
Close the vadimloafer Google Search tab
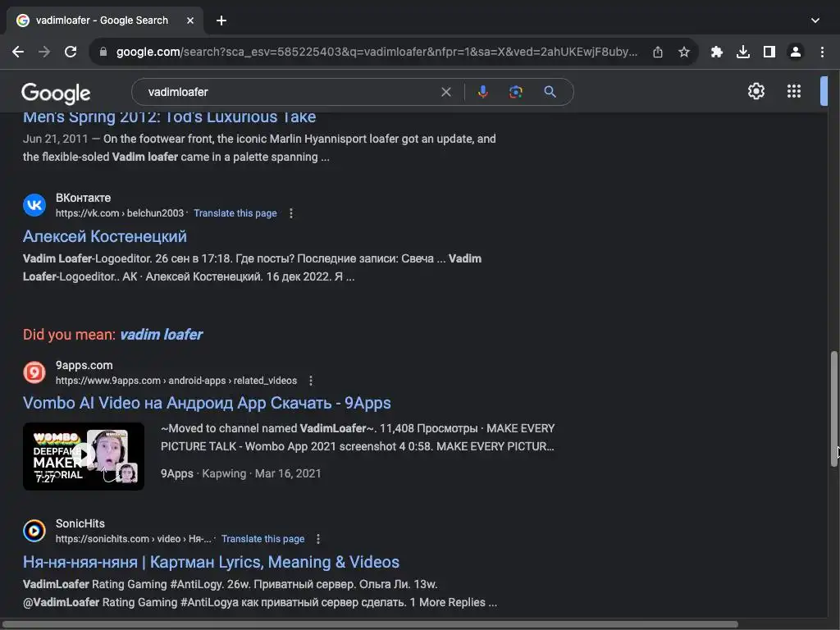pyautogui.click(x=190, y=21)
